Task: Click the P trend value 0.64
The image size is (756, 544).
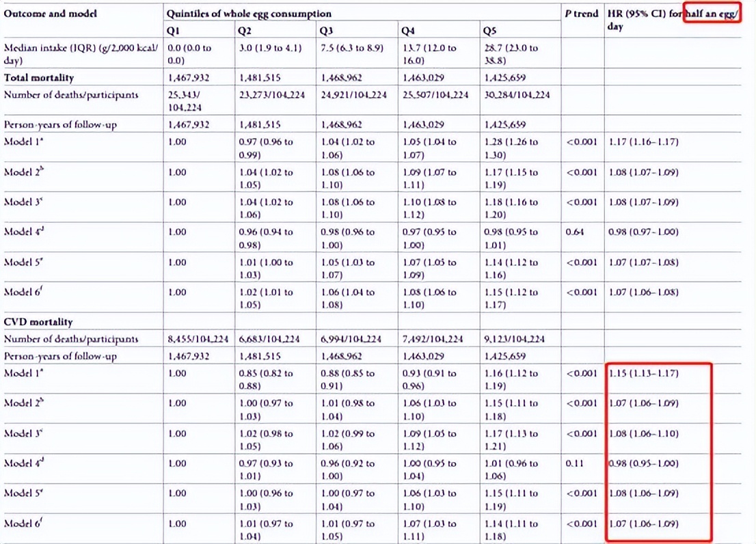Action: (x=575, y=232)
